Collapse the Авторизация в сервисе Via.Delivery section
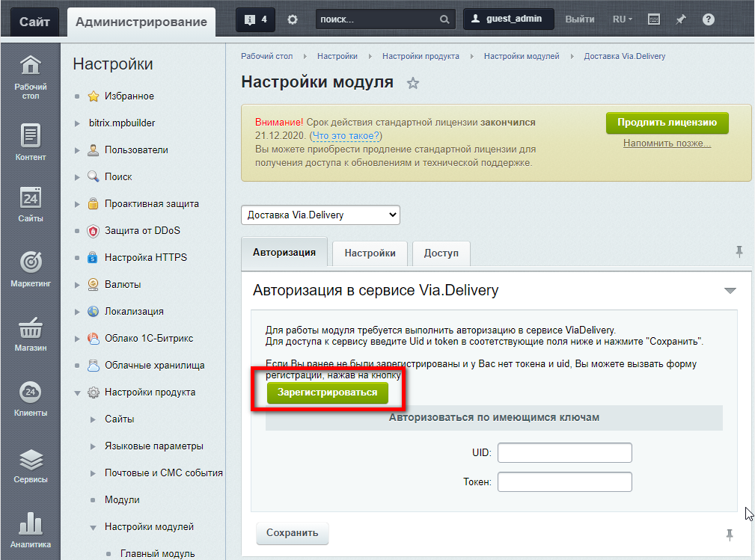The height and width of the screenshot is (560, 755). [x=730, y=291]
